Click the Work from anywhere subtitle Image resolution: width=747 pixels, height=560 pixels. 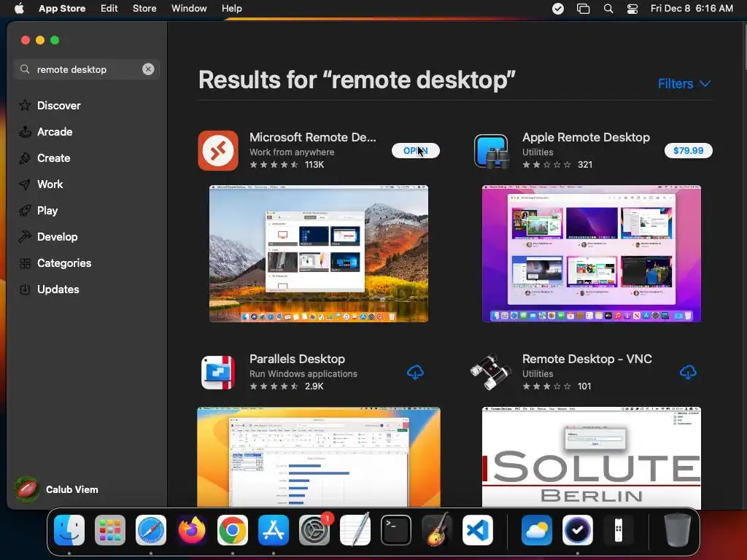pos(292,152)
